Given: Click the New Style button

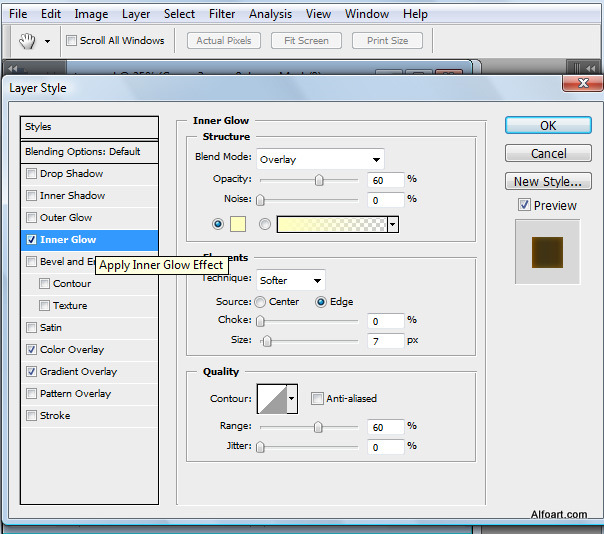Looking at the screenshot, I should click(548, 181).
